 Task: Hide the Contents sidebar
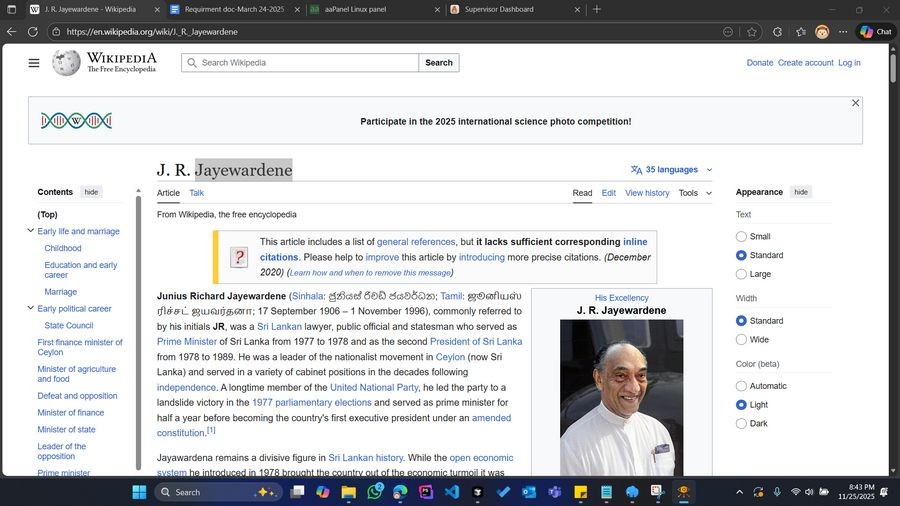click(91, 192)
